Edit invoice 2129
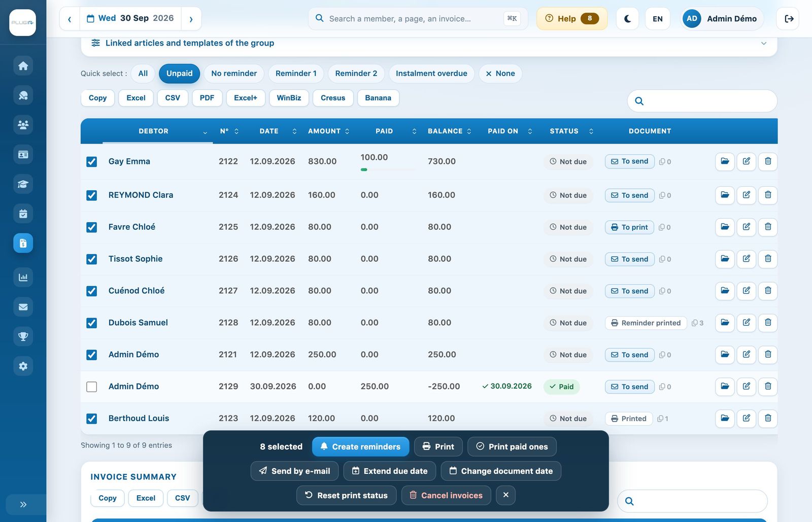Viewport: 812px width, 522px height. [x=747, y=387]
